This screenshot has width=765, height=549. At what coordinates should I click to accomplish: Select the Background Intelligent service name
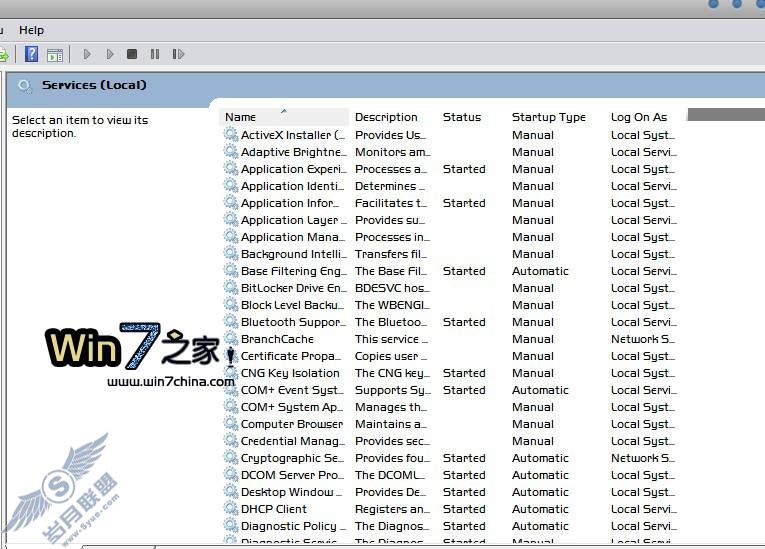(x=293, y=254)
